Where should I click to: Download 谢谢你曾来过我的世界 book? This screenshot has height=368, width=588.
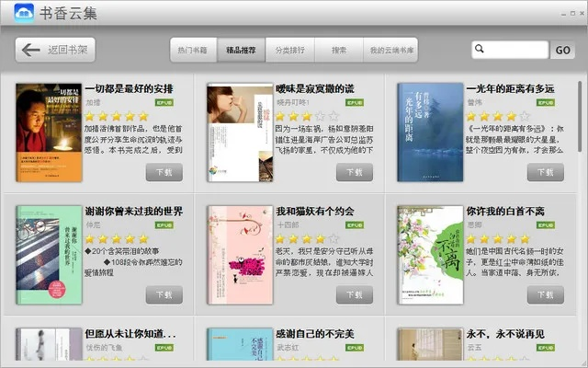[164, 294]
